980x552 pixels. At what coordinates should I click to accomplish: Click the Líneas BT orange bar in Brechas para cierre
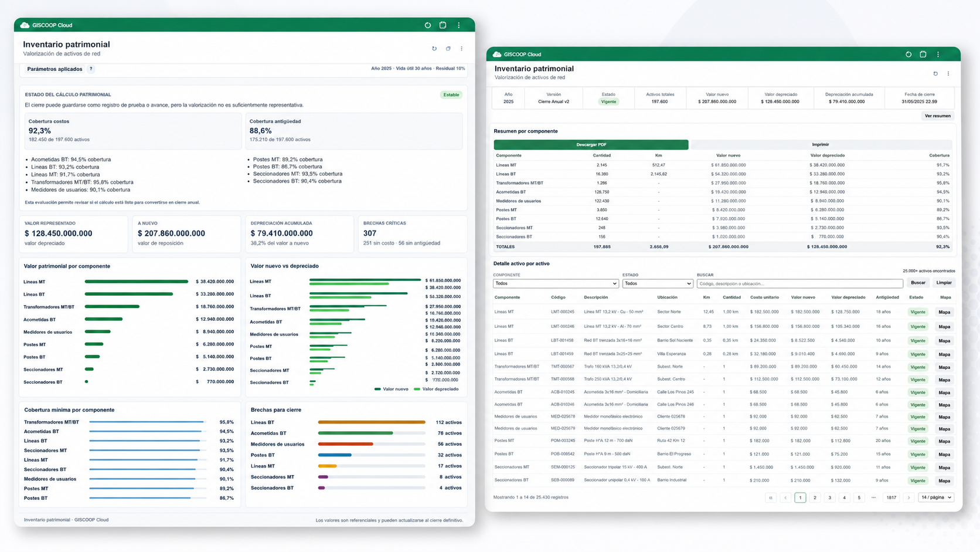pyautogui.click(x=372, y=422)
